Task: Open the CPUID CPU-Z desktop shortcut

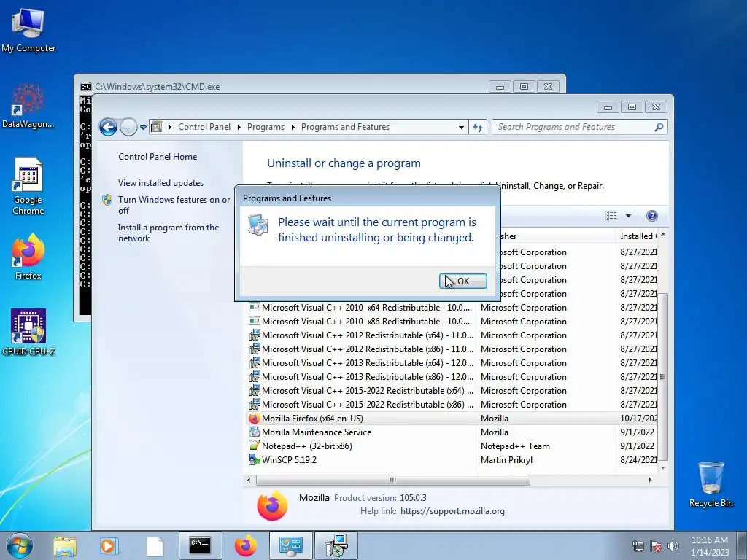Action: pos(28,332)
